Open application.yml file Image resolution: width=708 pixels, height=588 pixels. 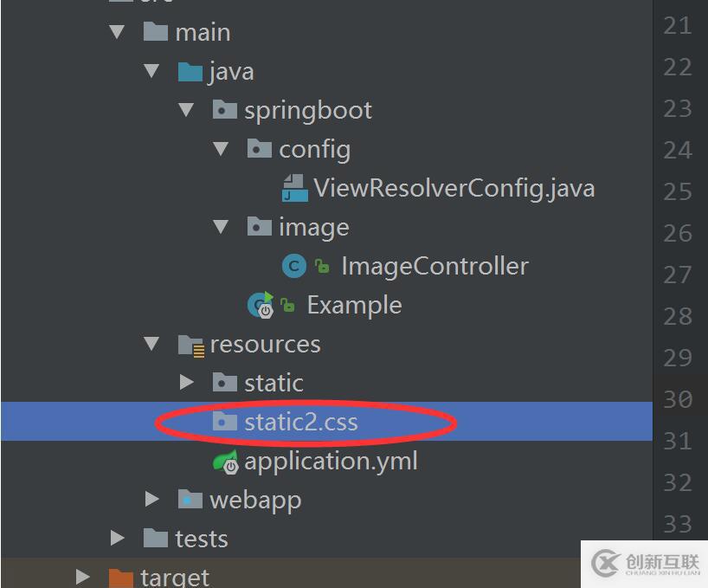pyautogui.click(x=331, y=461)
